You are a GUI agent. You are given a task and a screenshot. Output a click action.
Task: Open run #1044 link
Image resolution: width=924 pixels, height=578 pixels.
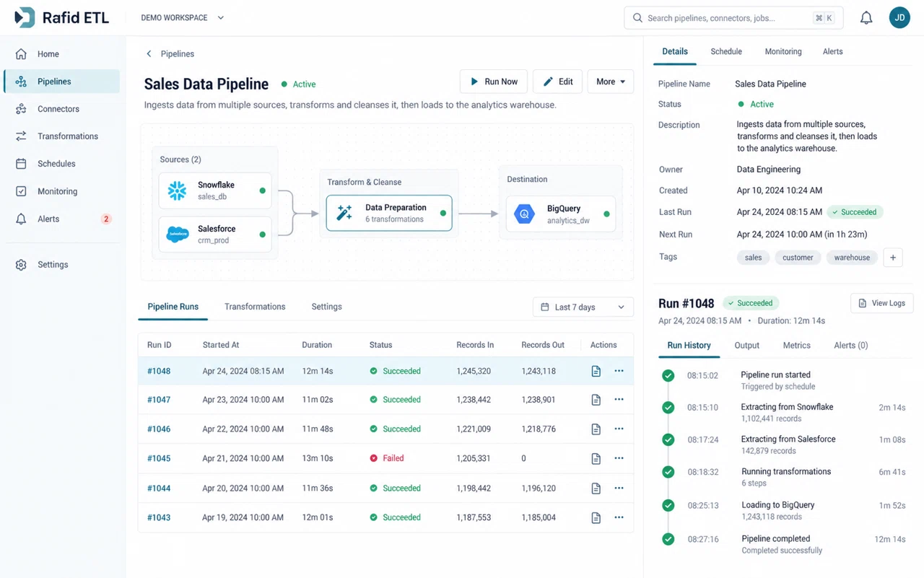(x=159, y=489)
